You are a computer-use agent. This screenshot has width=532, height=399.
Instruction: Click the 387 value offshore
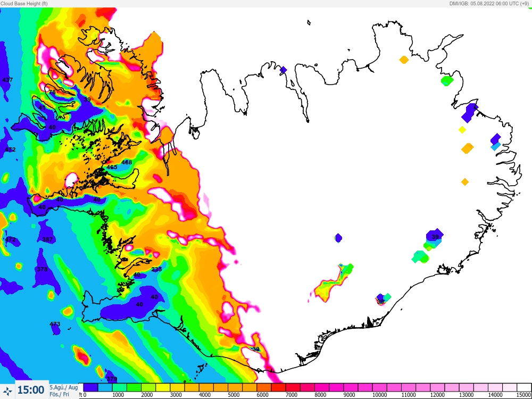click(x=47, y=239)
